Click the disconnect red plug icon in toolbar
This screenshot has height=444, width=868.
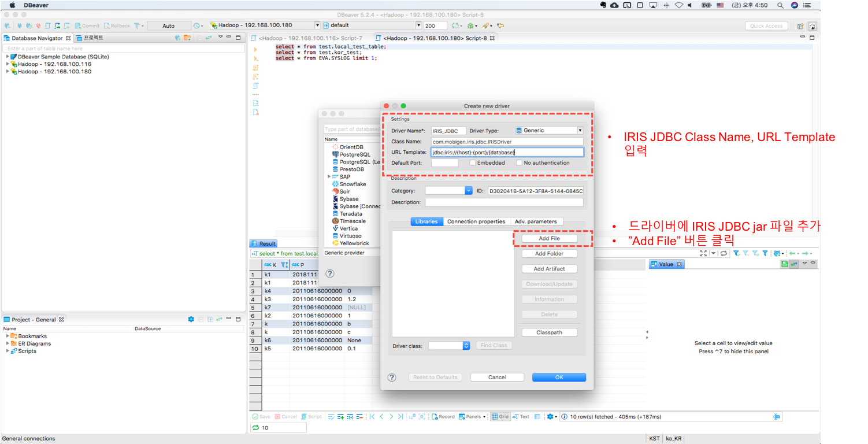pyautogui.click(x=38, y=25)
